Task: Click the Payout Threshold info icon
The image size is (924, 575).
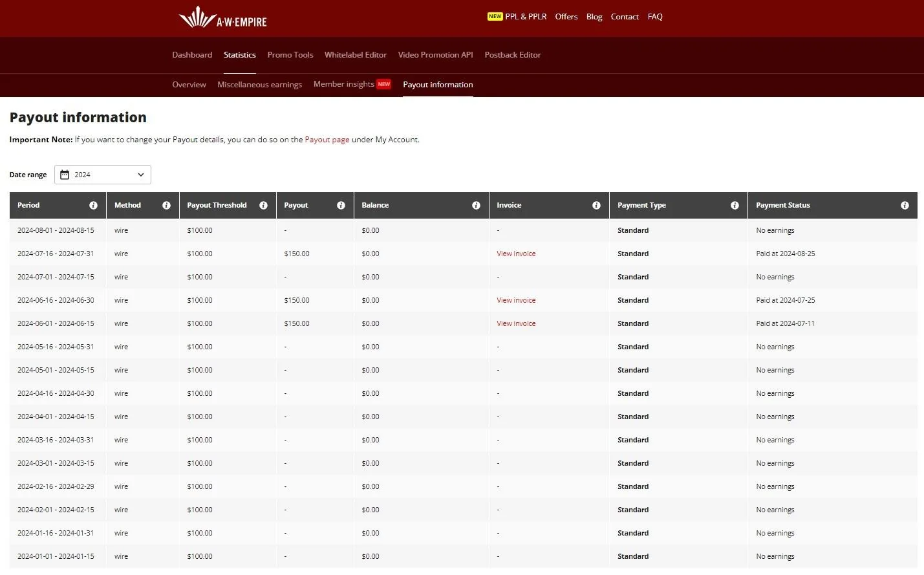Action: (263, 206)
